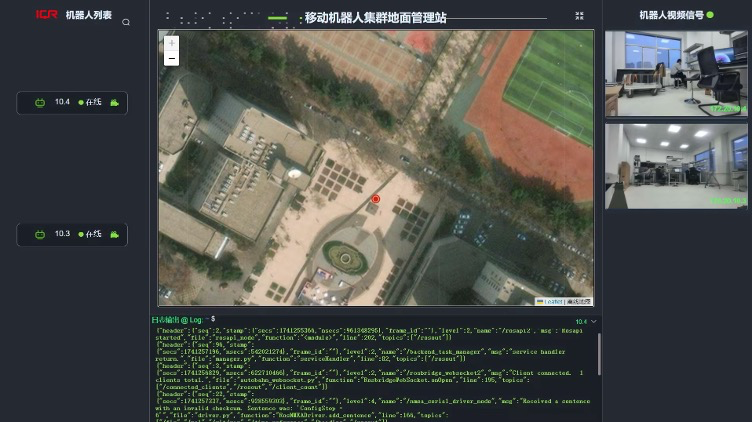
Task: Open the 10.4 log source dropdown
Action: click(586, 321)
